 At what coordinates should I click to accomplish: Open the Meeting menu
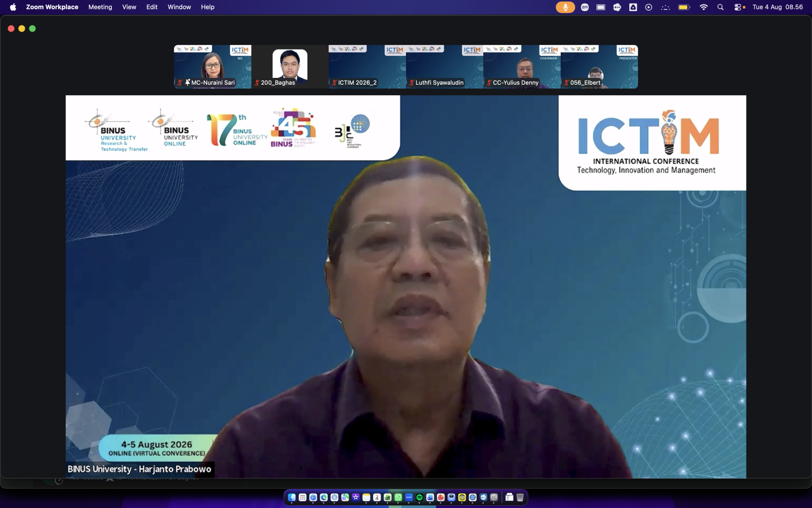click(100, 7)
